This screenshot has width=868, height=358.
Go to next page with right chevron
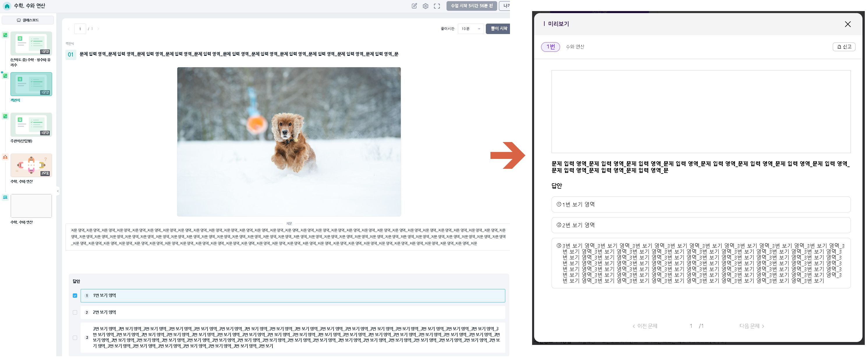point(98,29)
